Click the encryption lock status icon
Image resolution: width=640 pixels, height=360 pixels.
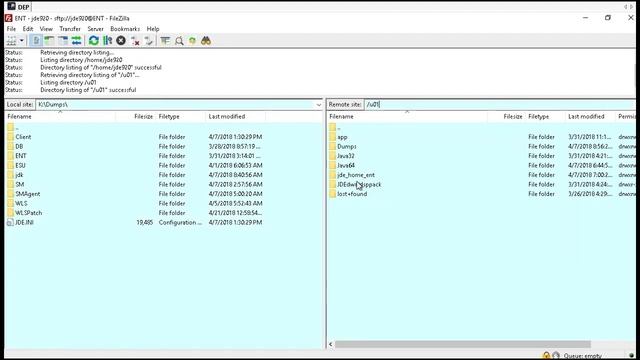[x=546, y=356]
